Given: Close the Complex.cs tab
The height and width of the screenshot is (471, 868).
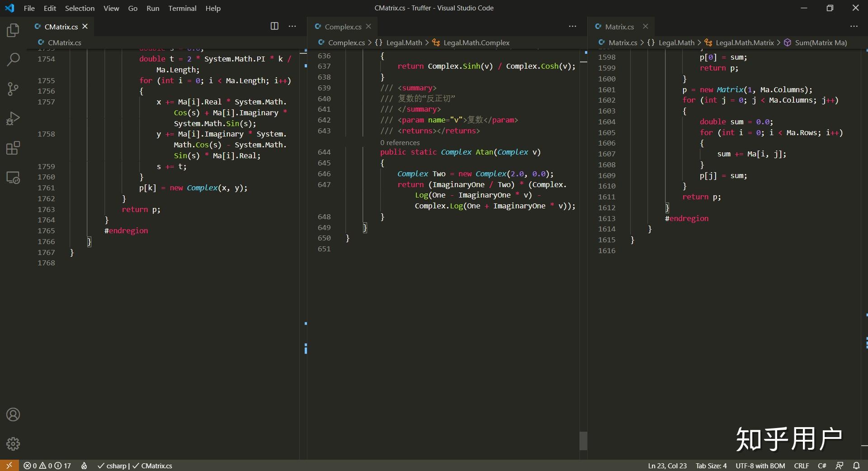Looking at the screenshot, I should pos(368,26).
